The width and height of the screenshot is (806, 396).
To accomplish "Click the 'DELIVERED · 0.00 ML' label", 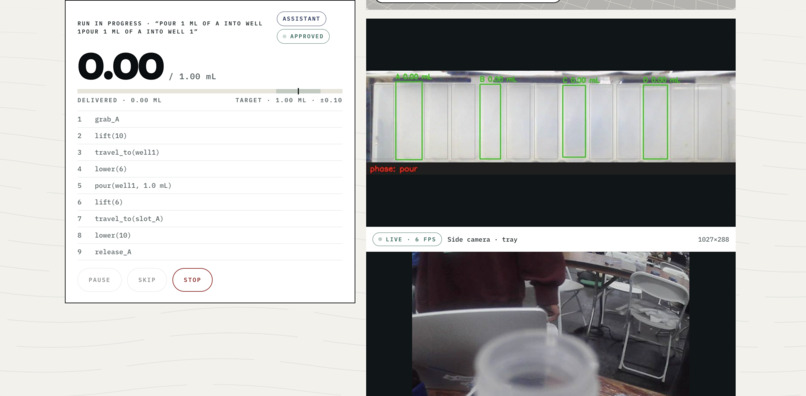I will tap(119, 100).
